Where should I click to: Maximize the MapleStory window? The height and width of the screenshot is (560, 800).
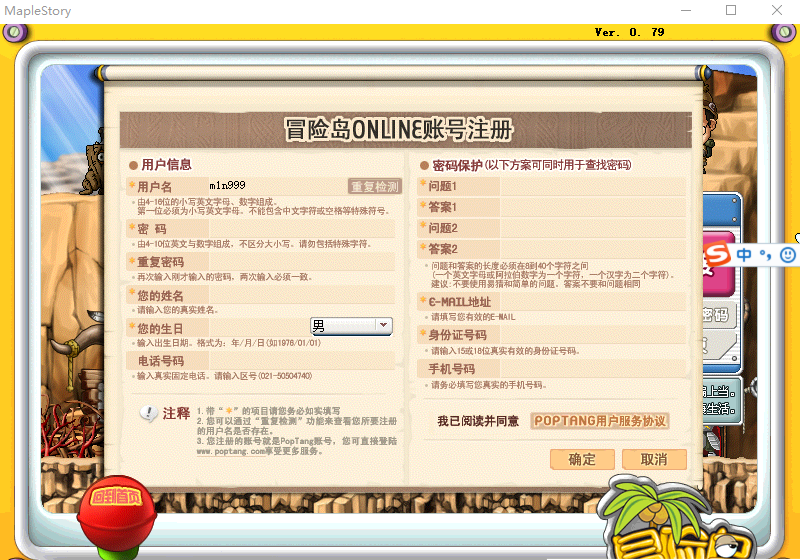point(731,10)
